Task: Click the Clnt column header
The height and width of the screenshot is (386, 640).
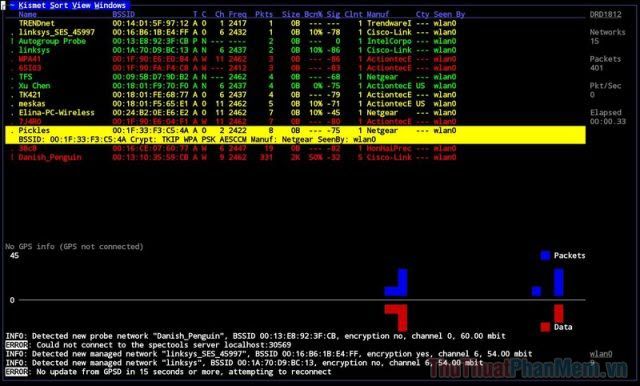Action: [x=353, y=14]
